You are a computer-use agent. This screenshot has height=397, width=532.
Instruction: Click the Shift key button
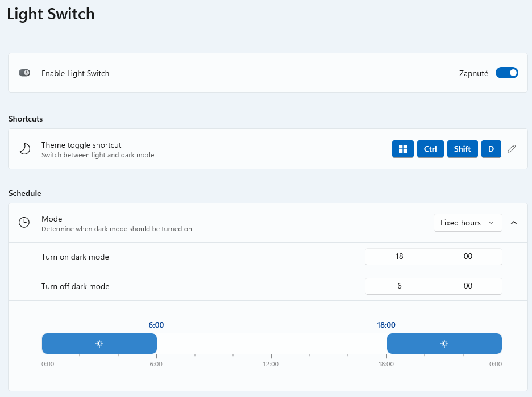coord(462,149)
